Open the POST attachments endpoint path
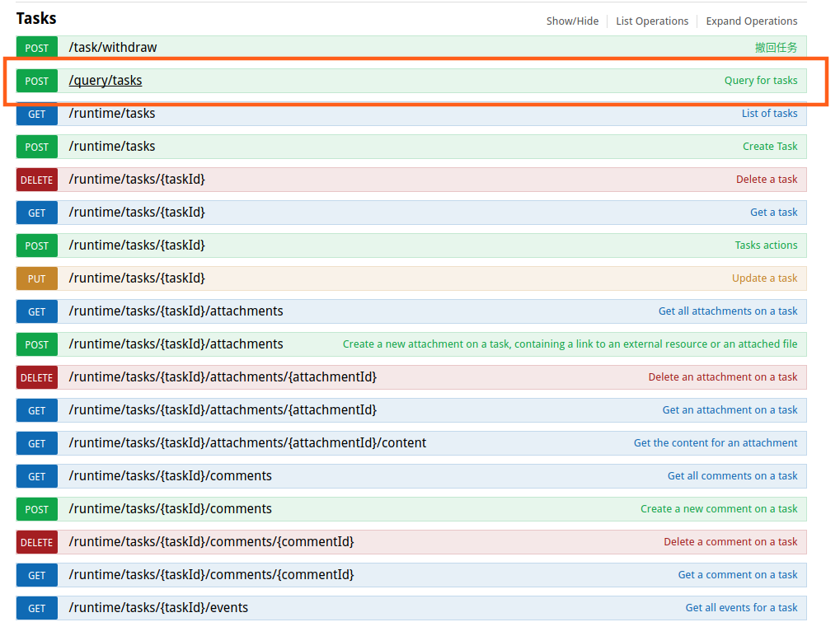840x622 pixels. coord(176,344)
